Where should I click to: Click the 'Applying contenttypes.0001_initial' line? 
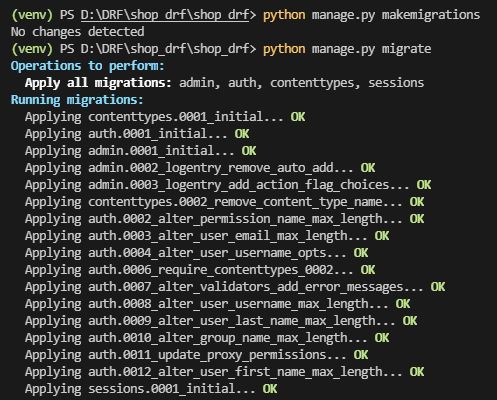point(165,117)
